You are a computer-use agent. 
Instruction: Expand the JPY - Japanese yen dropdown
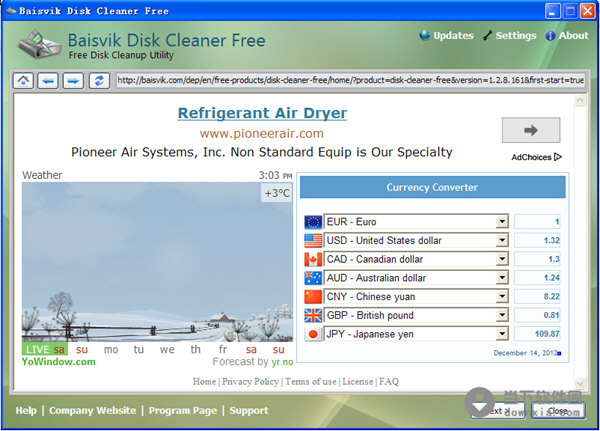[502, 334]
